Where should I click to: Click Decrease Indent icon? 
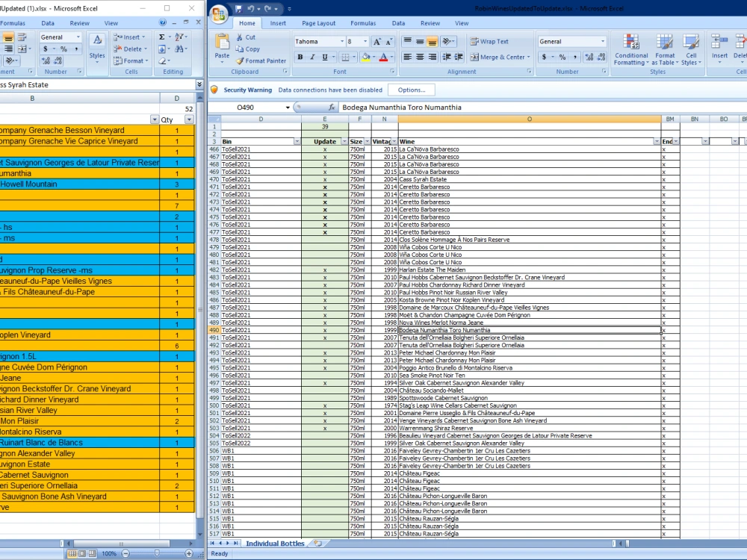coord(447,57)
